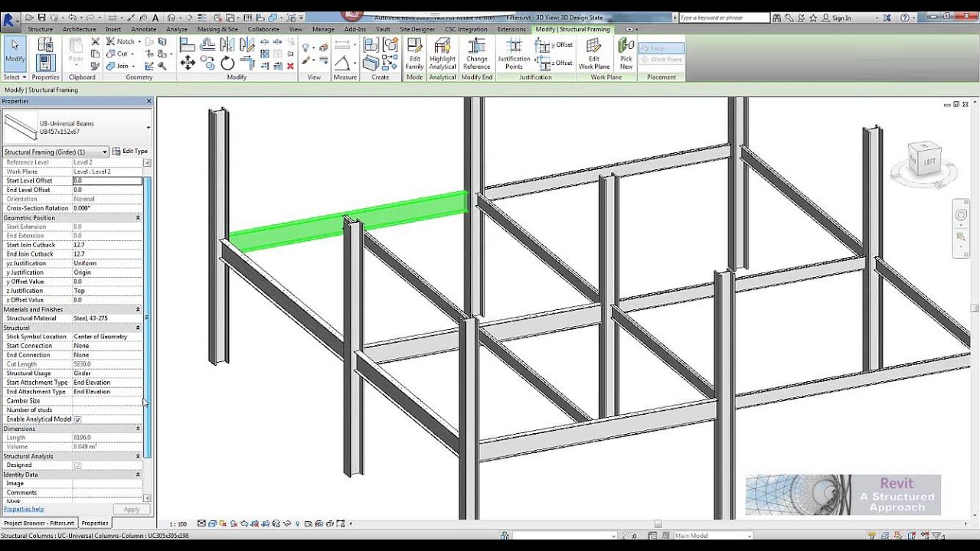The height and width of the screenshot is (551, 980).
Task: Open the Edit Family tool
Action: tap(414, 54)
